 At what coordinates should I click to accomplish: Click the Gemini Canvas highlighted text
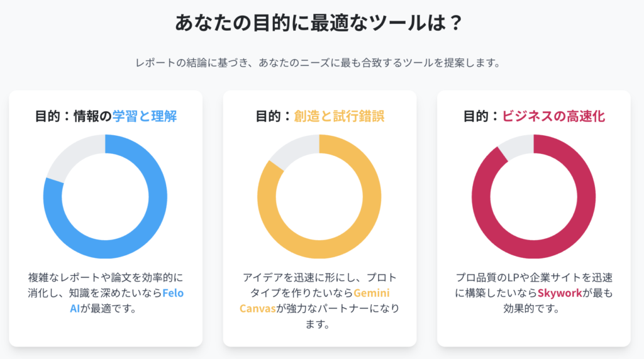[371, 293]
